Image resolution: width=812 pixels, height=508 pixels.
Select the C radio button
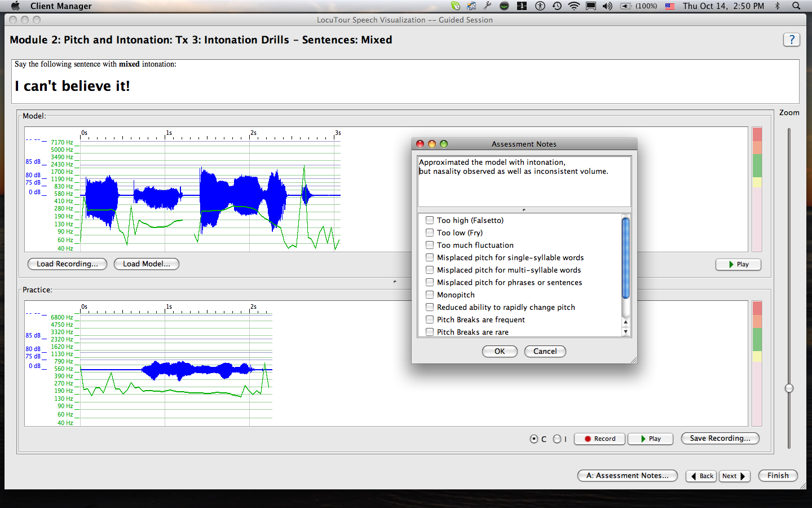coord(534,439)
